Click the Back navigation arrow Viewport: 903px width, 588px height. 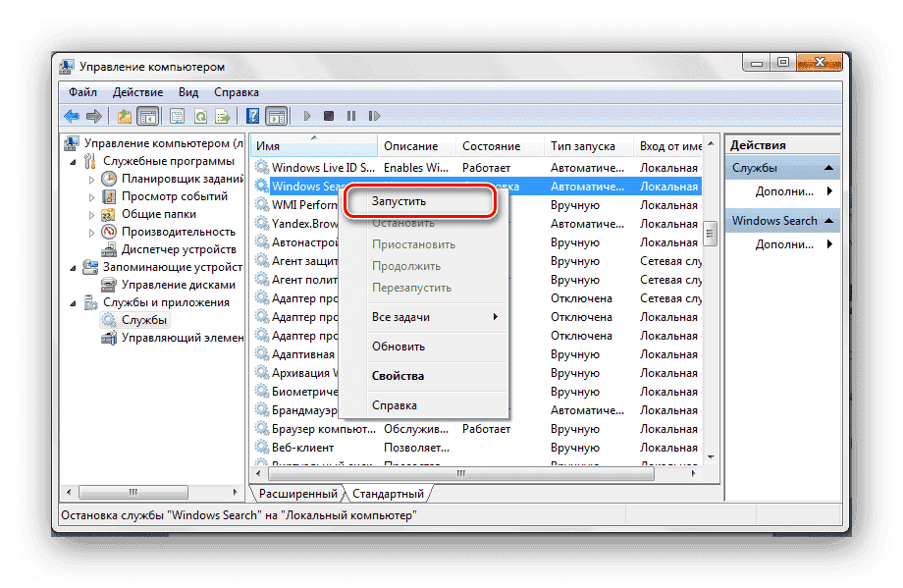(72, 116)
